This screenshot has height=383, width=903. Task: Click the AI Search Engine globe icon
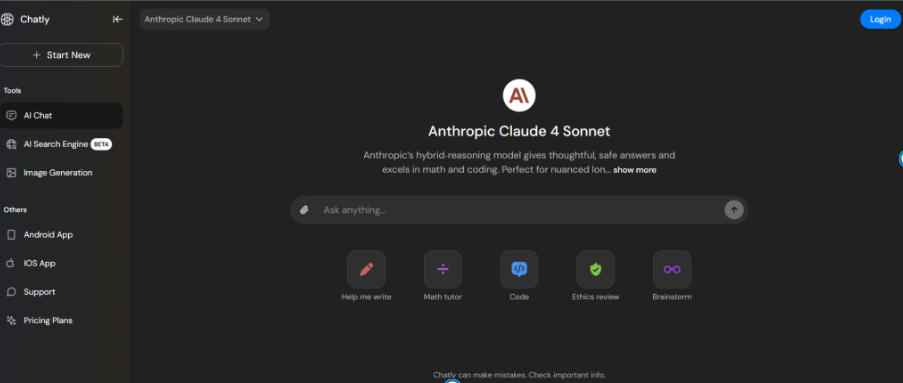point(11,145)
